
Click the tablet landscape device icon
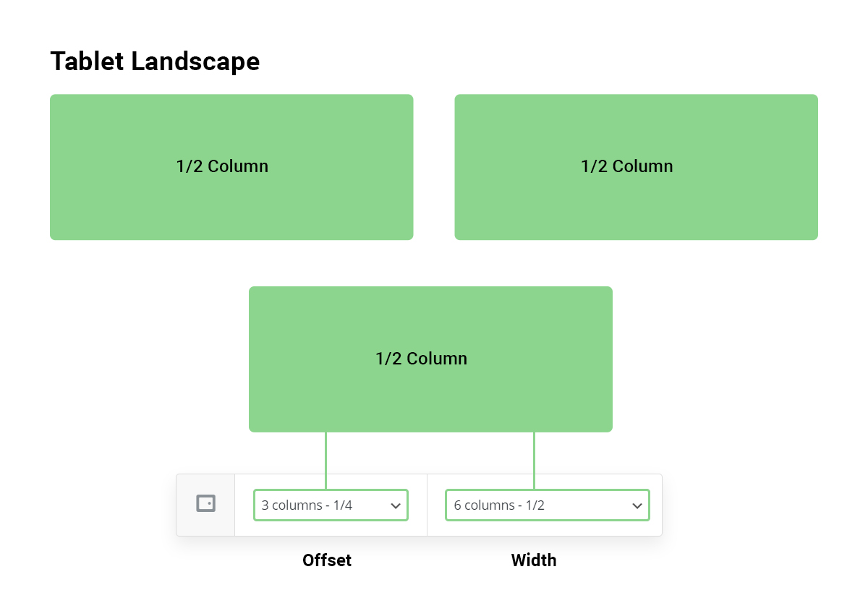(206, 503)
